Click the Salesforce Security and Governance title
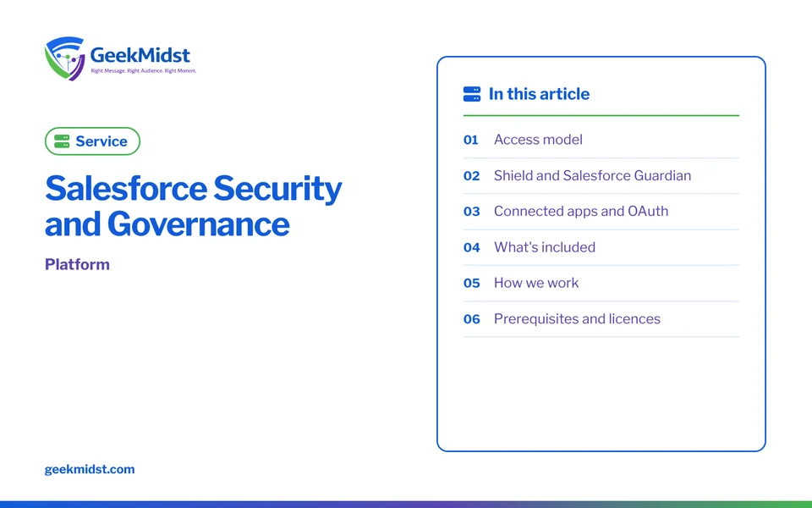812x508 pixels. coord(193,205)
